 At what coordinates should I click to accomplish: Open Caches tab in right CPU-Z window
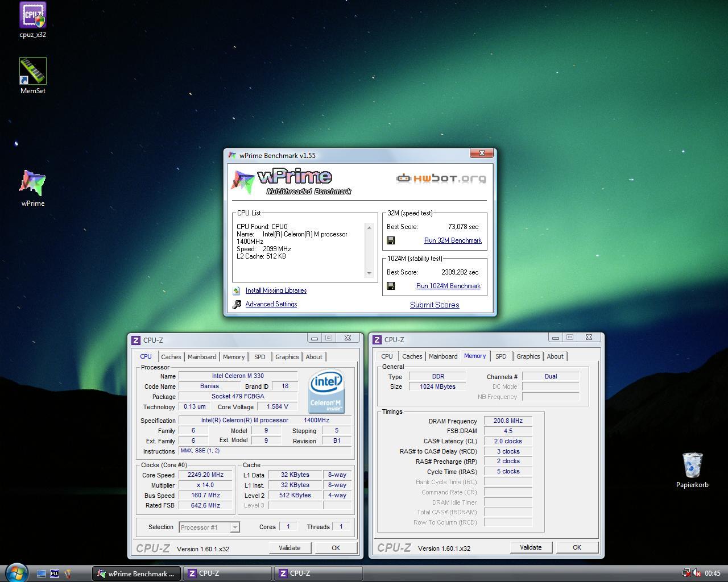click(x=412, y=356)
